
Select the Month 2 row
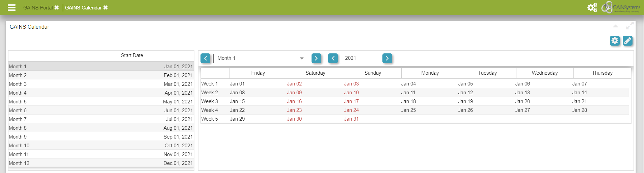(101, 75)
